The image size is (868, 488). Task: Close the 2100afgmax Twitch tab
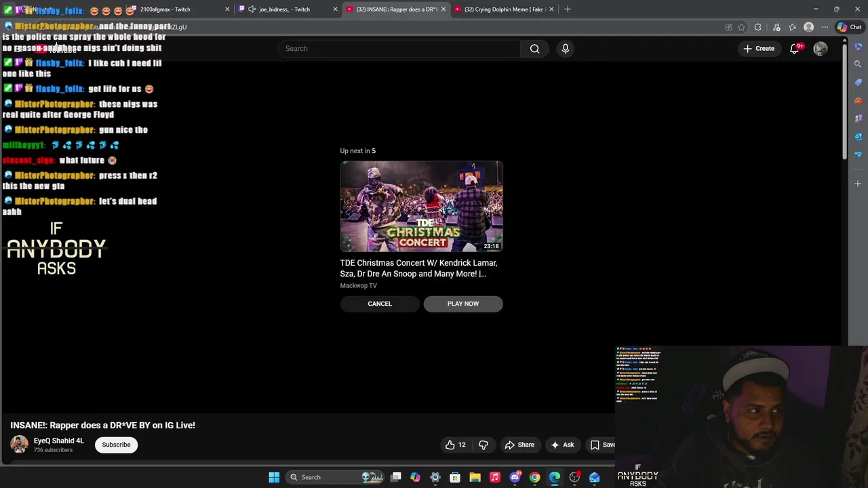coord(227,9)
